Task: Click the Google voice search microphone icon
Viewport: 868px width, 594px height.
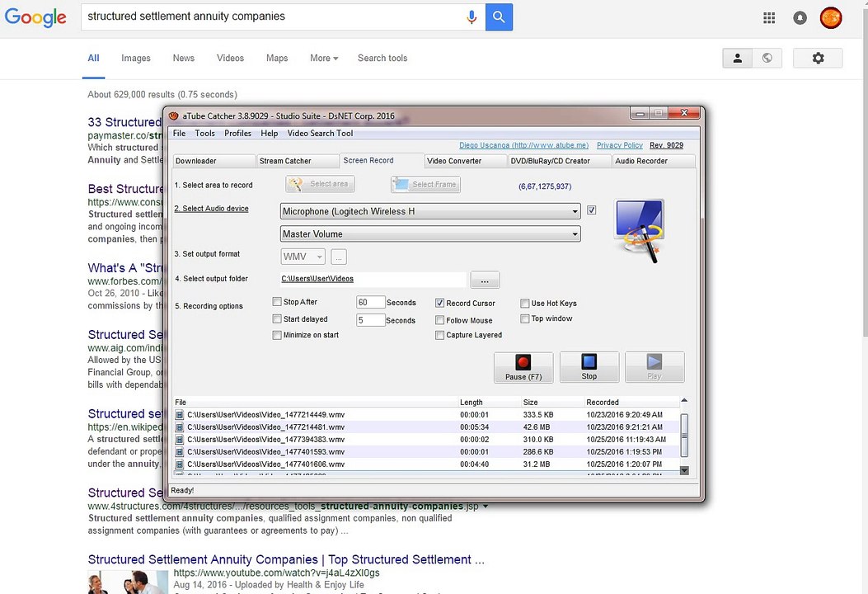Action: 471,17
